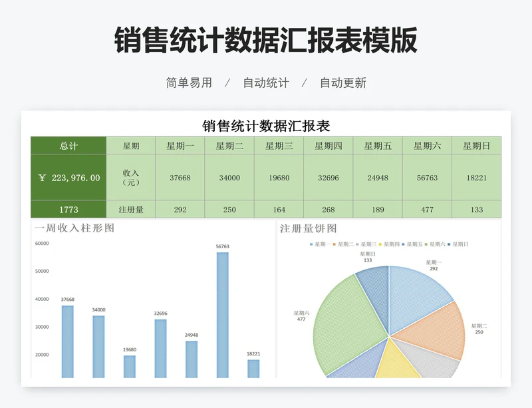The image size is (532, 408).
Task: Click the 星期日 133 pie data label
Action: tap(368, 257)
